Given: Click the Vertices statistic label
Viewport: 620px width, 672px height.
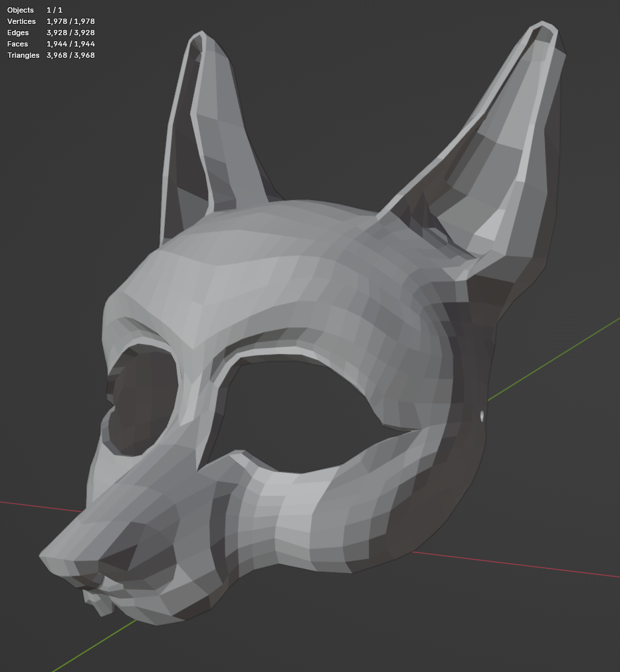Looking at the screenshot, I should click(x=21, y=21).
